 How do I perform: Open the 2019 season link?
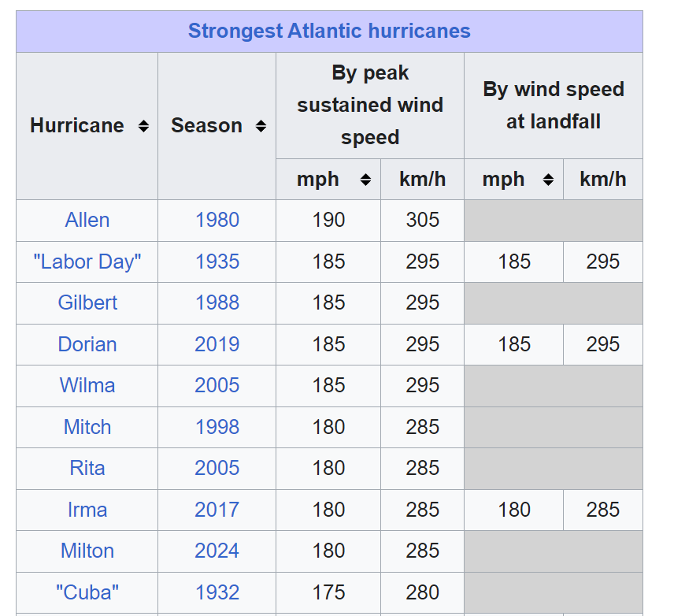tap(217, 344)
